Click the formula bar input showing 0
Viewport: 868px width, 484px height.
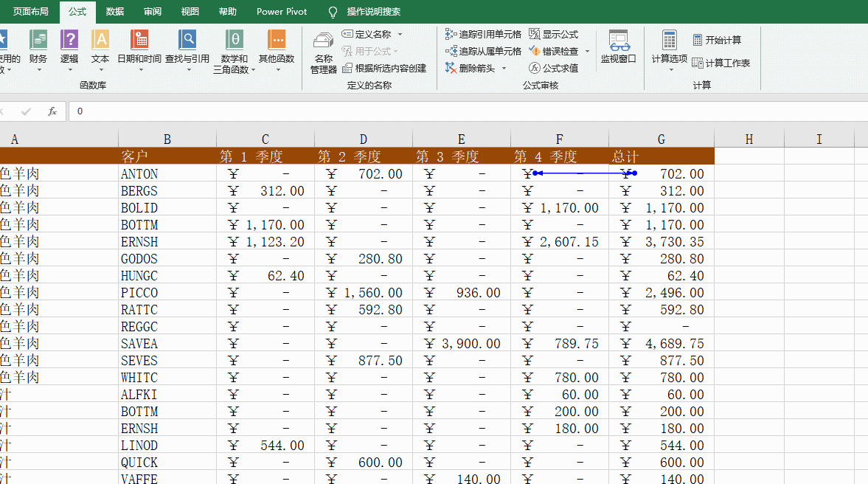(468, 111)
